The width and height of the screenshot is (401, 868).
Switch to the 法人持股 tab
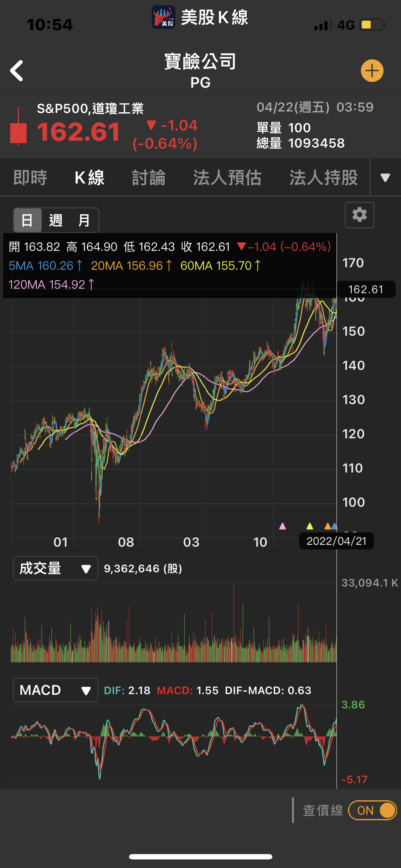point(324,177)
